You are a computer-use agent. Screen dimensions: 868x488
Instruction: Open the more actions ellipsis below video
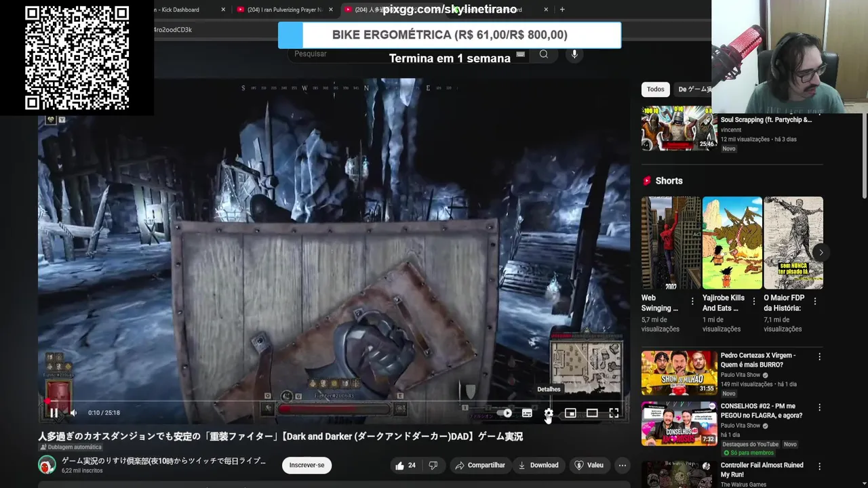click(x=622, y=465)
